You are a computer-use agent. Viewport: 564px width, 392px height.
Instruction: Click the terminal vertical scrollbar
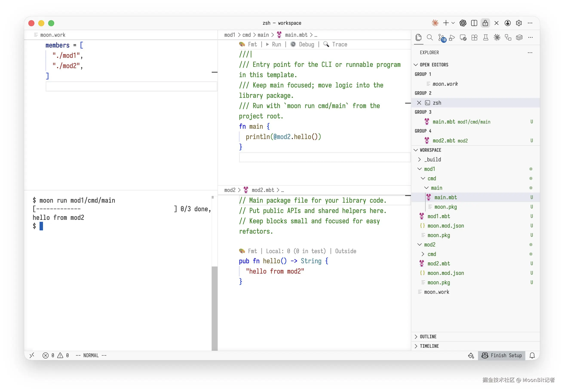215,307
